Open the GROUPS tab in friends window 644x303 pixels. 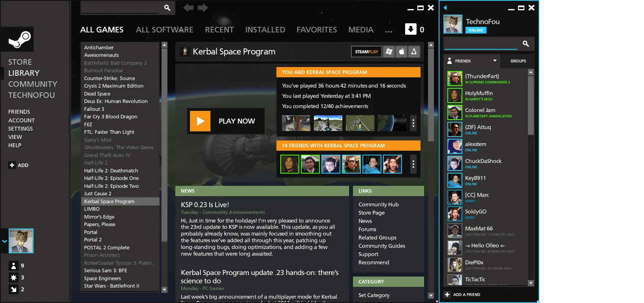(518, 61)
